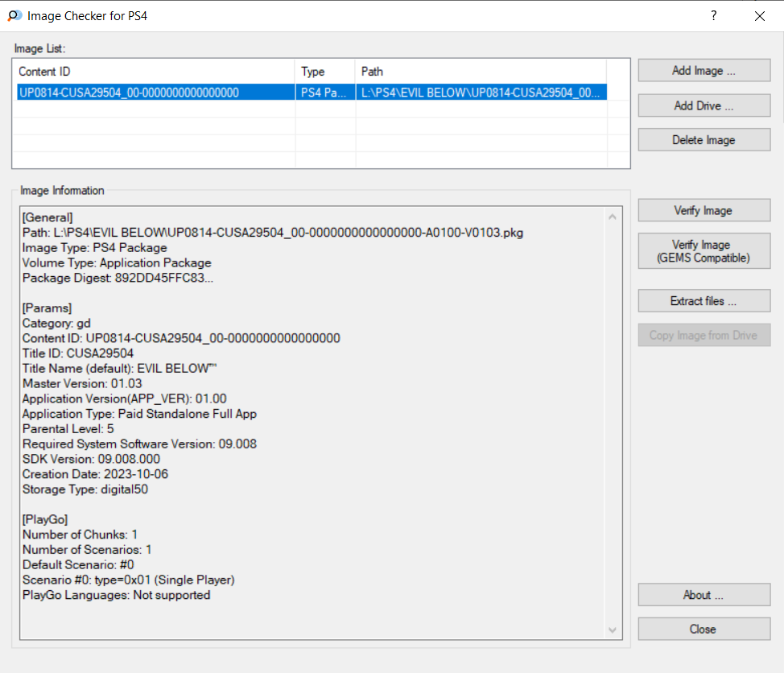
Task: Open the Extract files dialog
Action: click(704, 301)
